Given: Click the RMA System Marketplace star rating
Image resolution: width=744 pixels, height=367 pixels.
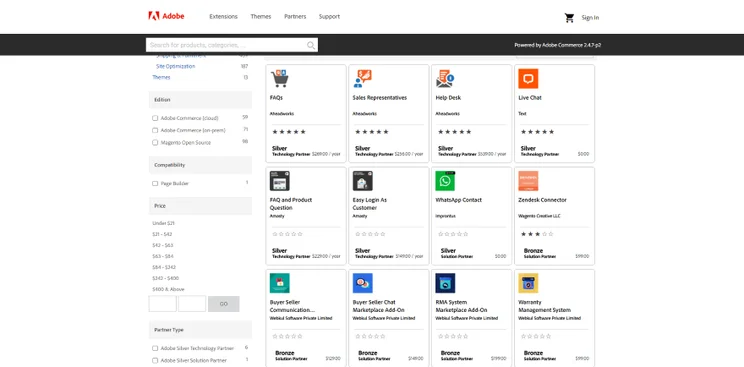Looking at the screenshot, I should (453, 336).
